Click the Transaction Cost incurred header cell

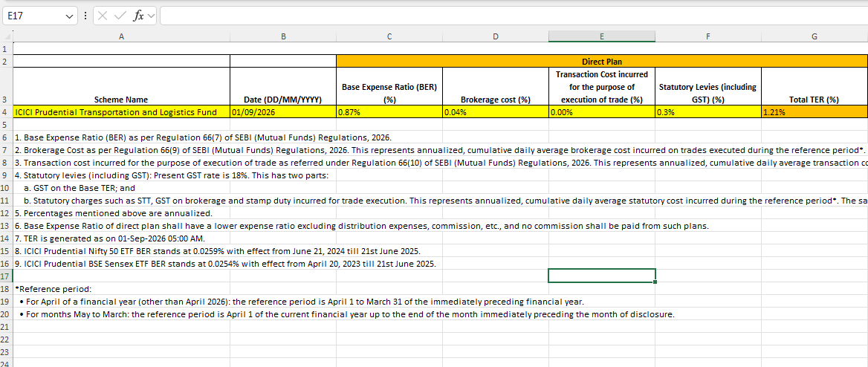602,86
